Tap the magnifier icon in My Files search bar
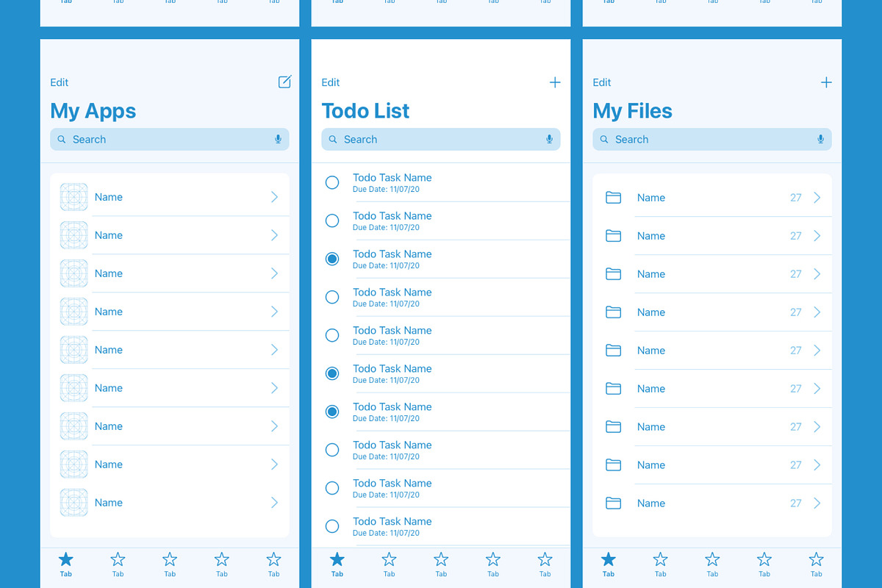Screen dimensions: 882x588 [604, 139]
